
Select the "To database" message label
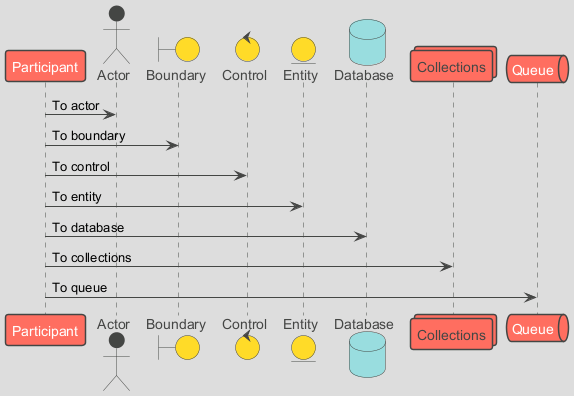(x=88, y=228)
